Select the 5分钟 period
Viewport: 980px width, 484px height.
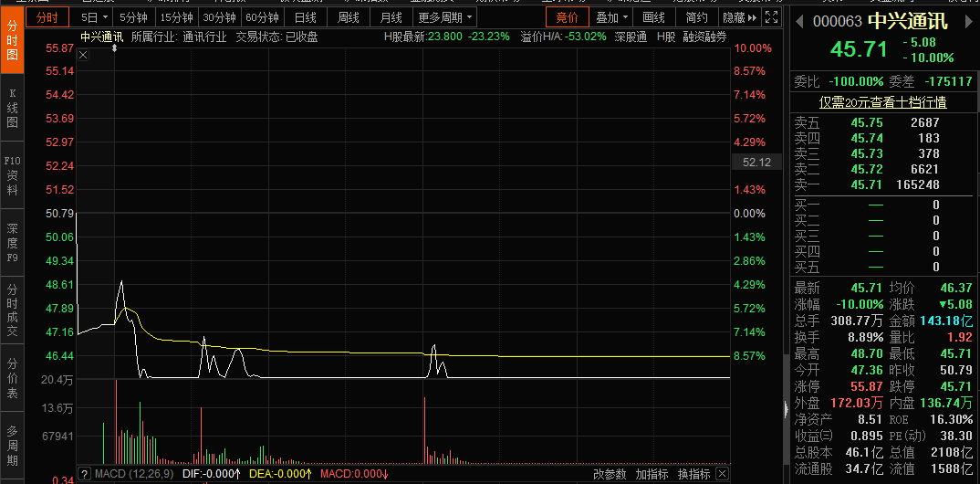point(133,17)
